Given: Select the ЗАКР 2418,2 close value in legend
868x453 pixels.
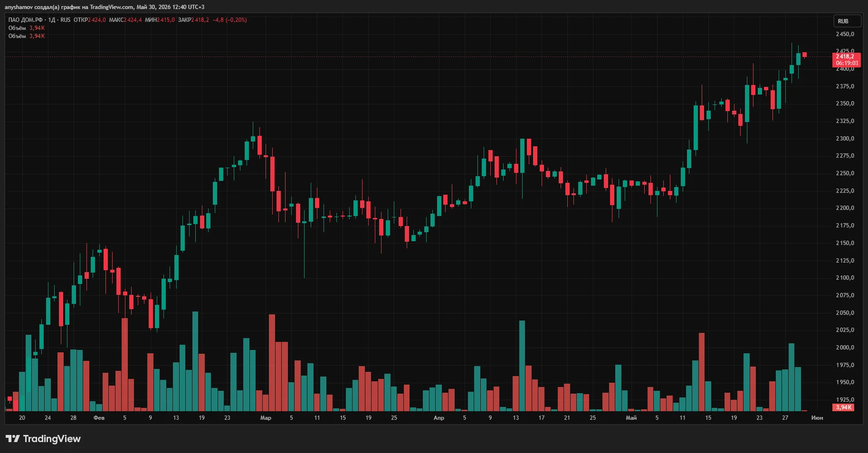Looking at the screenshot, I should coord(193,20).
